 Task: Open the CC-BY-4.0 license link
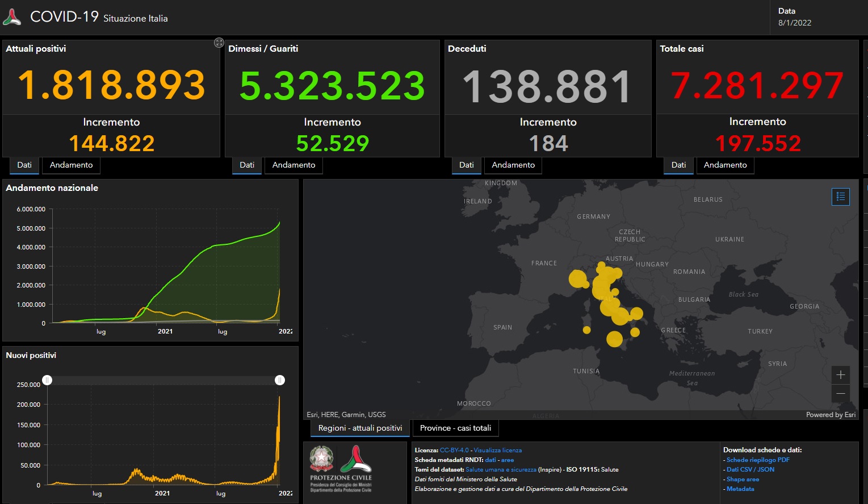(x=454, y=450)
